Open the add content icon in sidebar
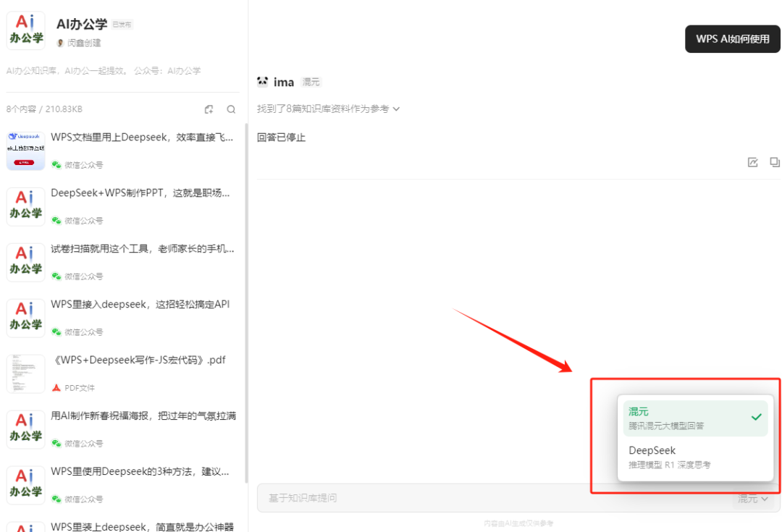The image size is (782, 532). [209, 109]
